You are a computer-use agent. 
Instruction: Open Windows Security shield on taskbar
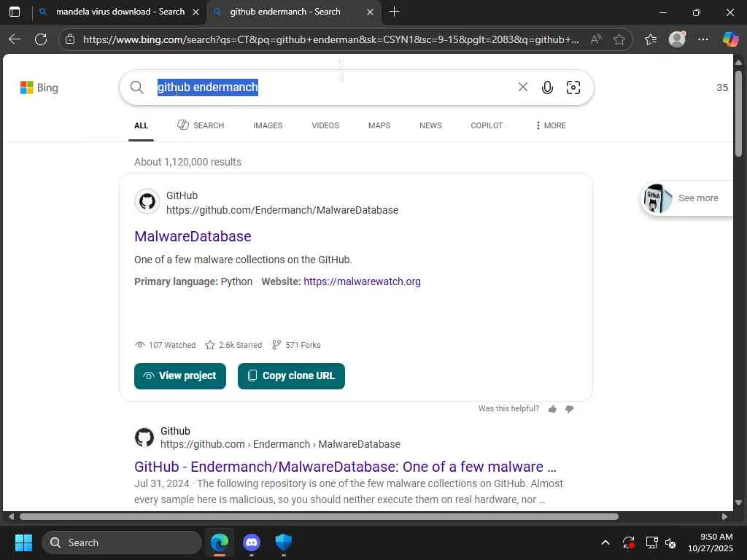click(284, 542)
